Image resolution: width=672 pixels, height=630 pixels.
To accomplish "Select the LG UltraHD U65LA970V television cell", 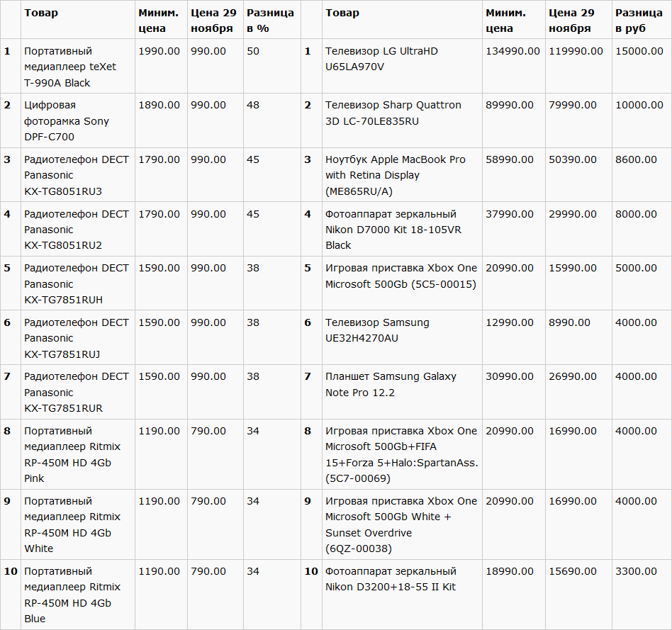I will 391,59.
